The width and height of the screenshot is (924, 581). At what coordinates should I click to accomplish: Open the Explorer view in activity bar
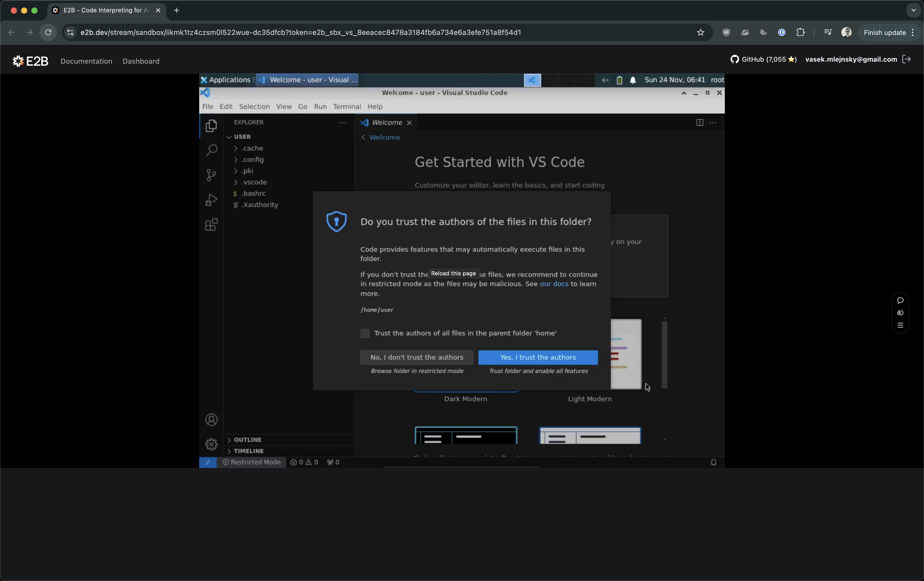211,126
